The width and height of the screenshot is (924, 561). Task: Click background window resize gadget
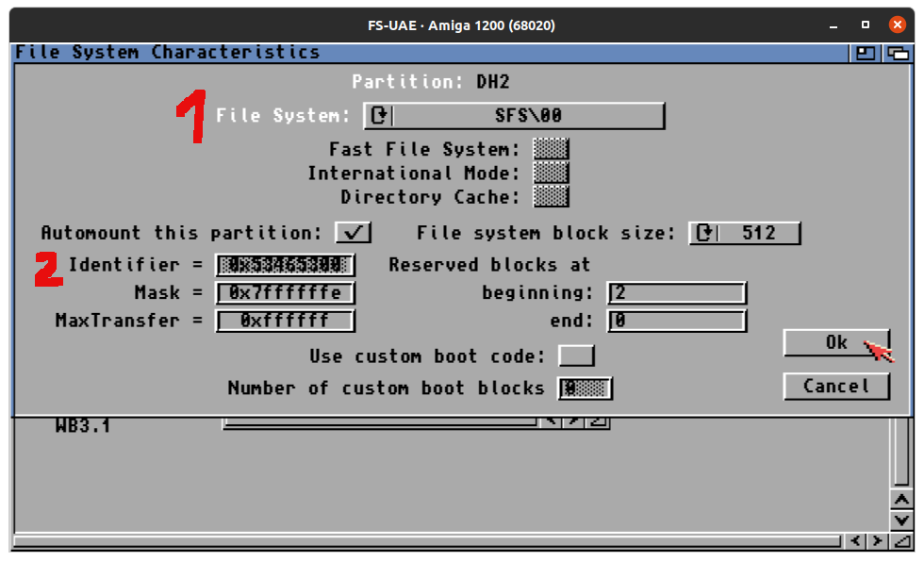click(x=901, y=540)
